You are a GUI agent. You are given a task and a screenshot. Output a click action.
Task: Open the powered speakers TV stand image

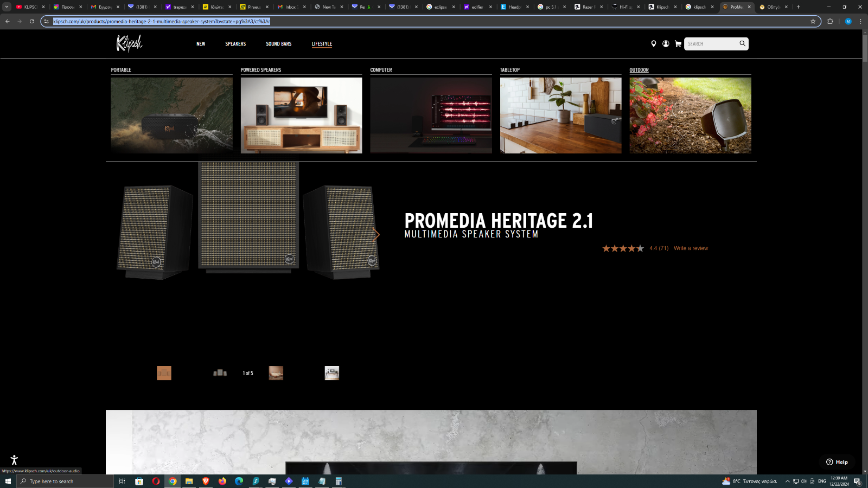click(301, 115)
